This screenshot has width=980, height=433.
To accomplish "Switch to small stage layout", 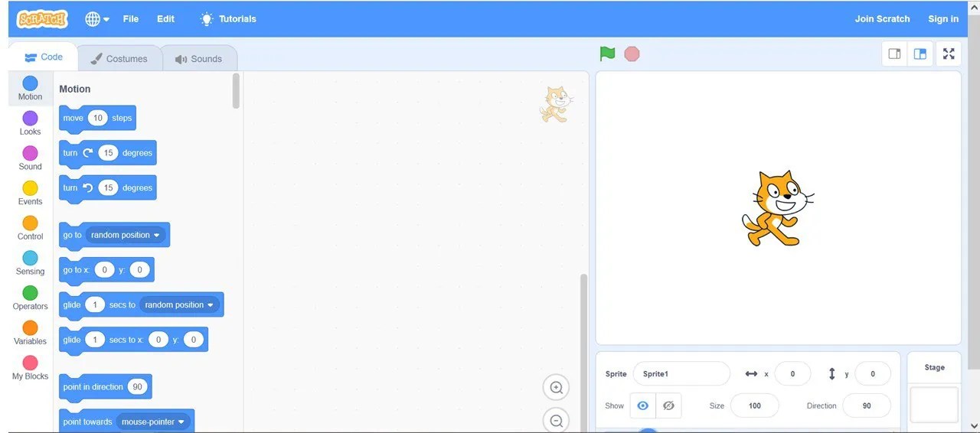I will (x=894, y=54).
